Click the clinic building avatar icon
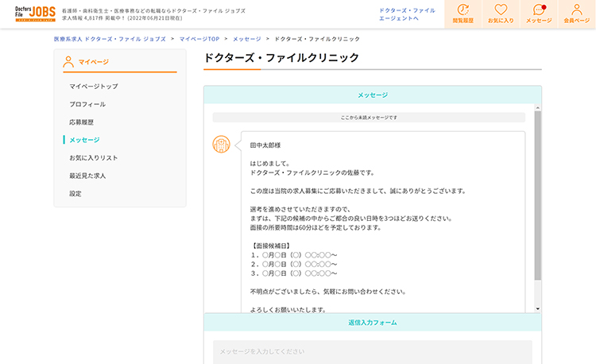 pos(221,145)
